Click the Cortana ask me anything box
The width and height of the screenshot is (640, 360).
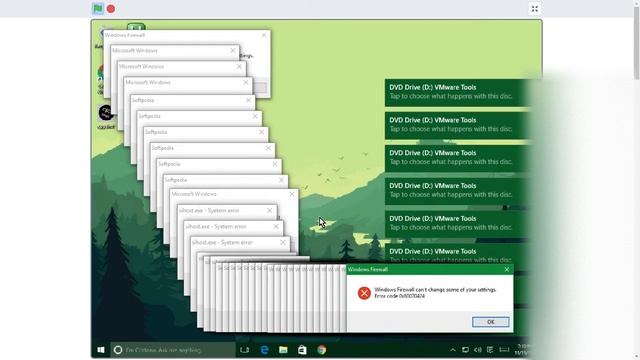coord(173,350)
